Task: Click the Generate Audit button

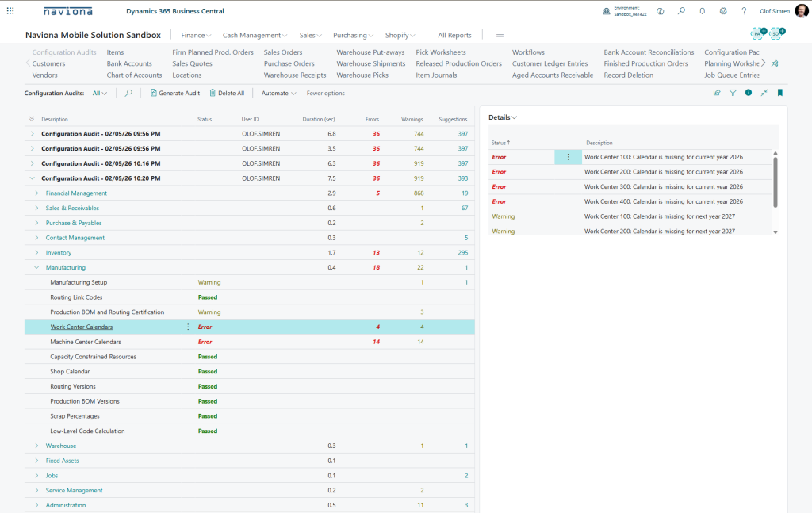Action: (x=174, y=93)
